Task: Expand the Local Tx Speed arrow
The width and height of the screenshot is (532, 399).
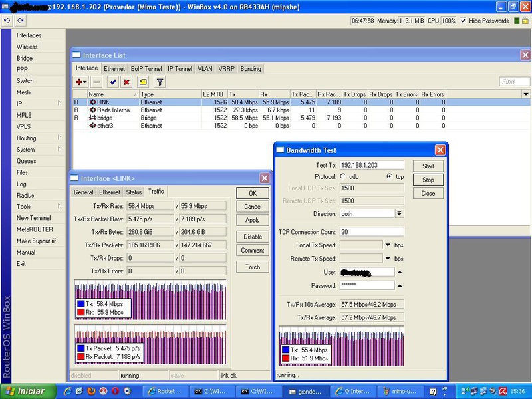Action: pos(388,245)
